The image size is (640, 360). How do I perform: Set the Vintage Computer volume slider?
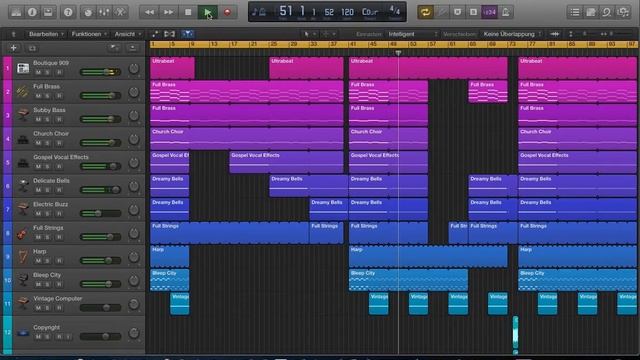pyautogui.click(x=100, y=308)
